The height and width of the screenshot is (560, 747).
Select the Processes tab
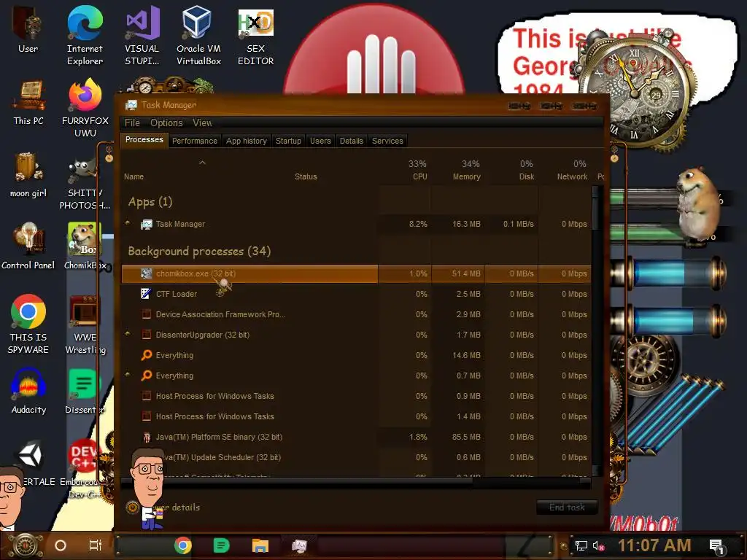point(144,140)
